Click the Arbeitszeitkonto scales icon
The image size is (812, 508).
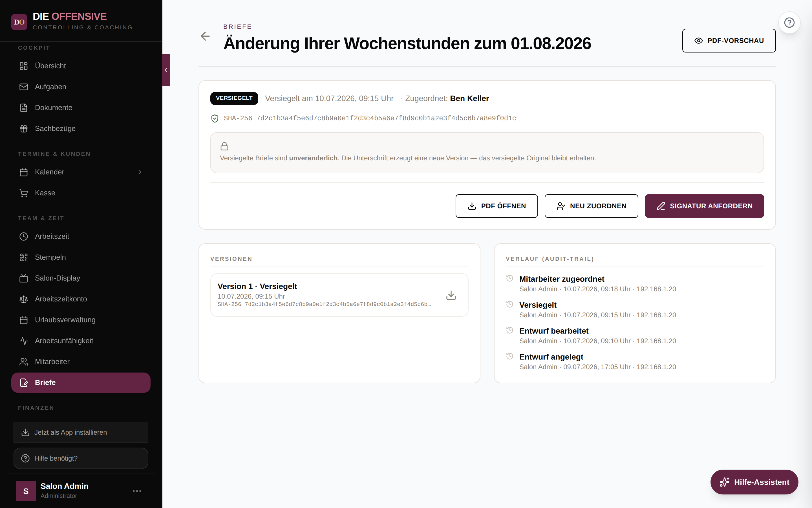[x=23, y=299]
